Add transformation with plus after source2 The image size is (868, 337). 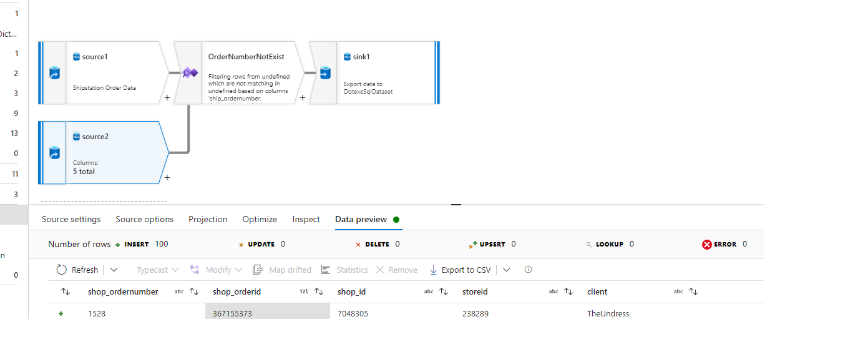point(167,177)
